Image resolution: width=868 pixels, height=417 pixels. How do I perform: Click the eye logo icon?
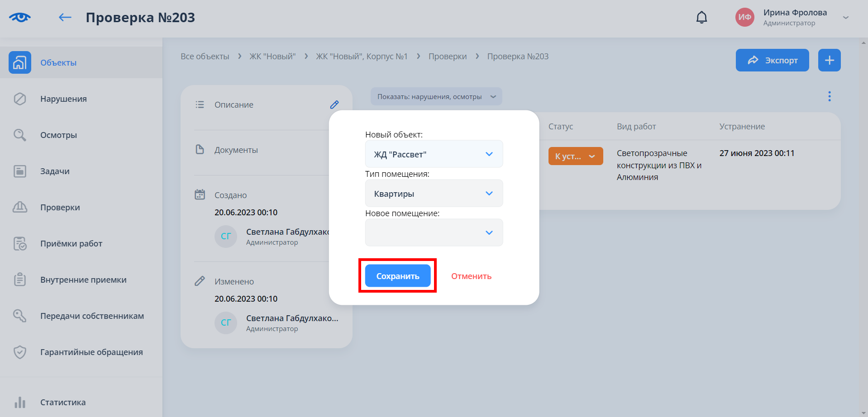pyautogui.click(x=20, y=18)
